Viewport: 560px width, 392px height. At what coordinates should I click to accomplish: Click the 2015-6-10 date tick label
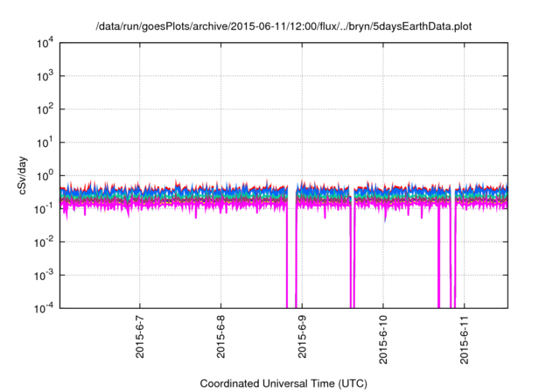click(x=383, y=339)
